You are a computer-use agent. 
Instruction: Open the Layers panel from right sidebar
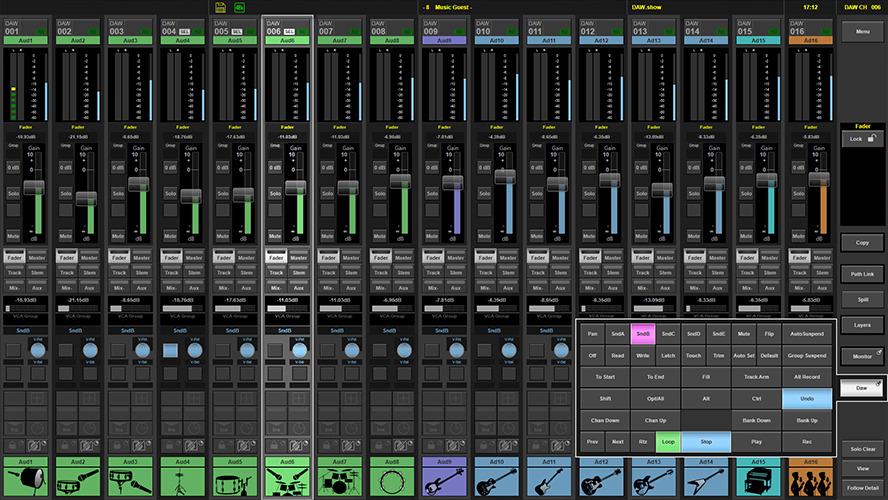click(861, 325)
